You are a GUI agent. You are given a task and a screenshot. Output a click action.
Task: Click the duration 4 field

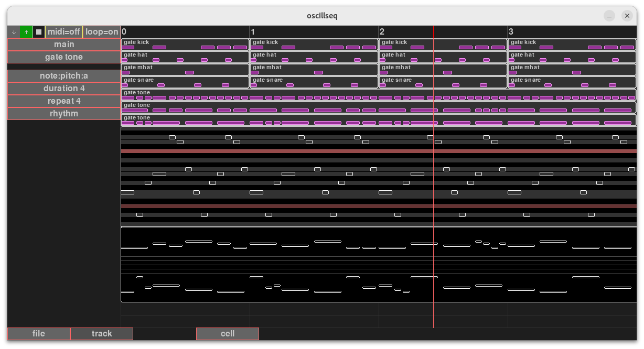coord(64,89)
